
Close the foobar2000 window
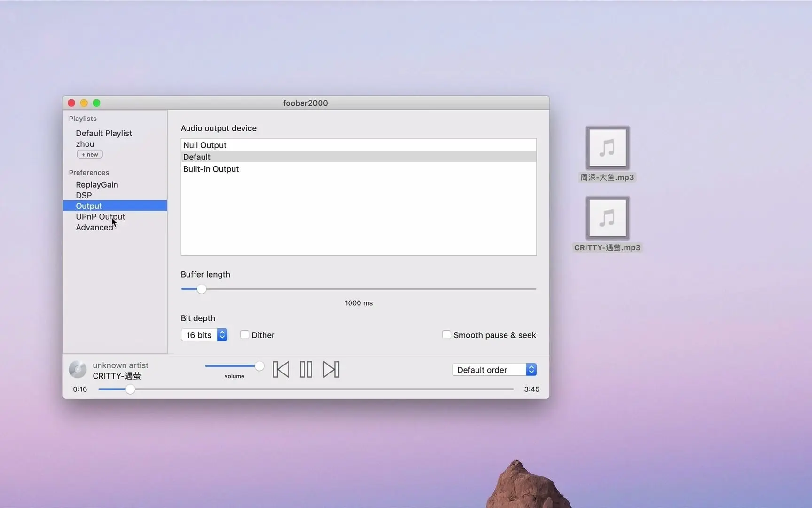click(x=71, y=103)
